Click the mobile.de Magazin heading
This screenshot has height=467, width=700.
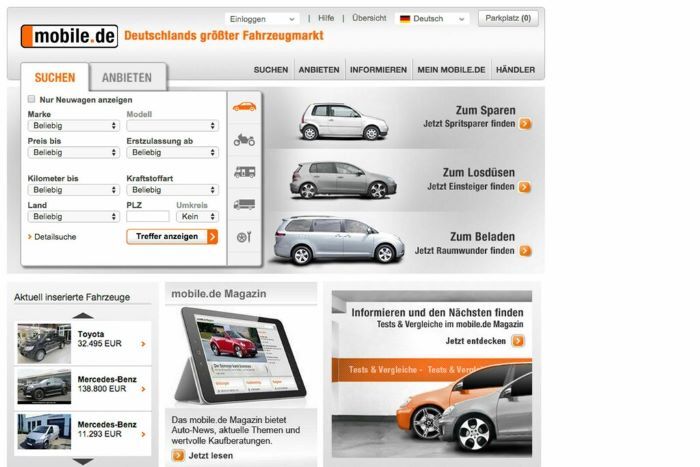pos(219,294)
